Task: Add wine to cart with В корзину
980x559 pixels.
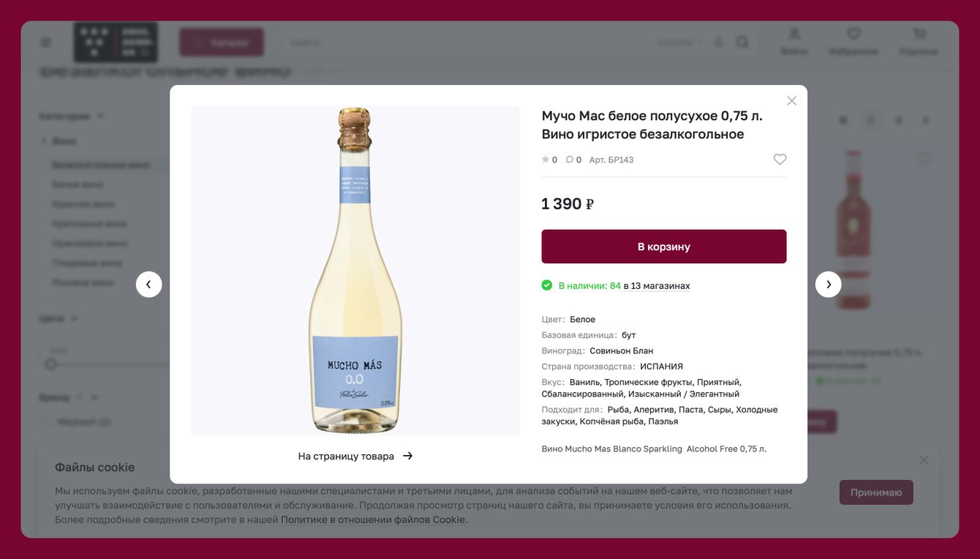Action: coord(663,247)
